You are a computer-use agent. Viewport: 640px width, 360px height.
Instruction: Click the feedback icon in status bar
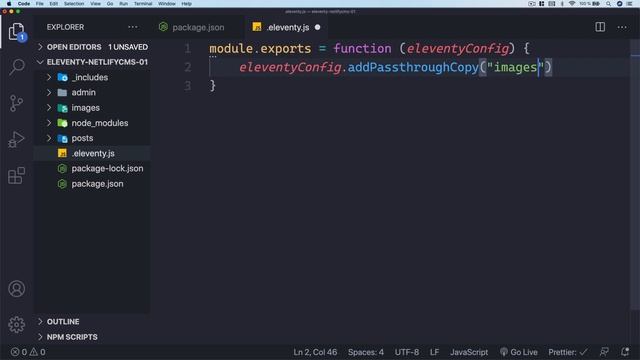click(604, 352)
